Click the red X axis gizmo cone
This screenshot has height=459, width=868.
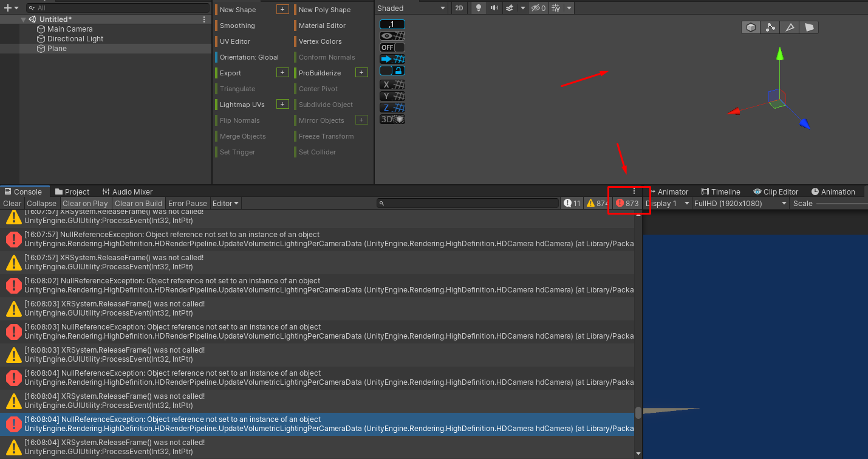(734, 111)
